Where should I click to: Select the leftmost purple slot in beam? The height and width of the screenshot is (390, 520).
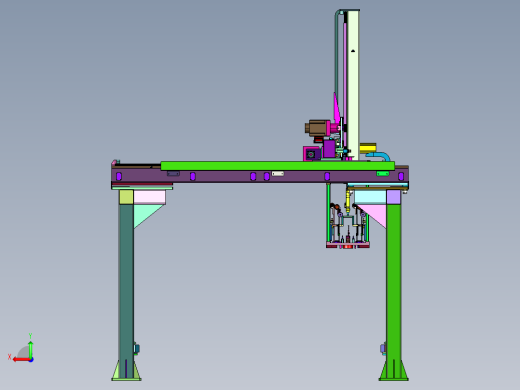point(119,176)
